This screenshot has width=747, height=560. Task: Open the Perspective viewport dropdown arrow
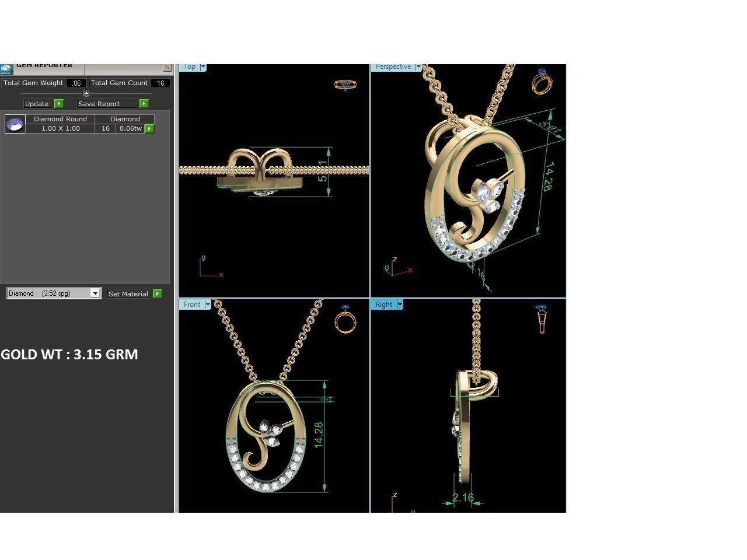point(418,67)
